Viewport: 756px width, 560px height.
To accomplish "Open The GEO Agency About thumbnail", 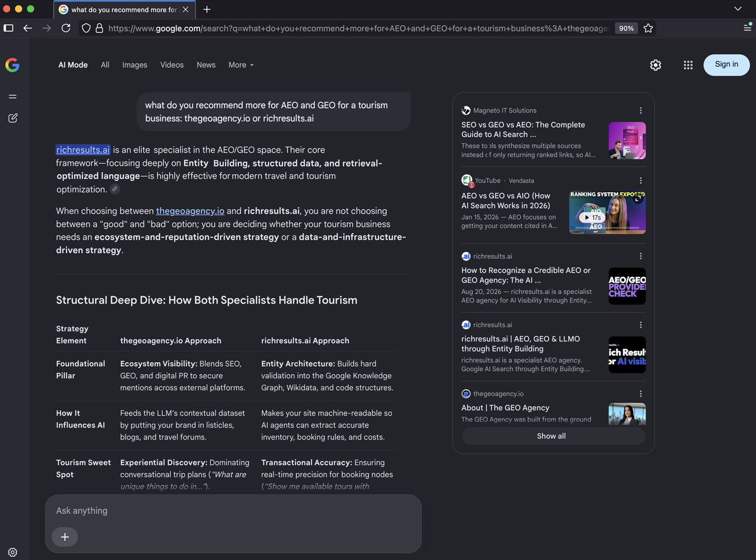I will pyautogui.click(x=627, y=414).
